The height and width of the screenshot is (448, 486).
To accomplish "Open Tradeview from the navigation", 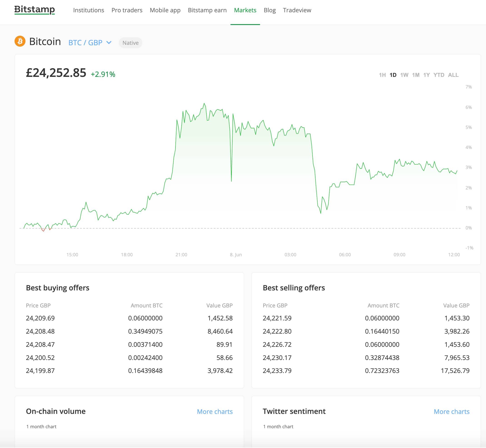I will (297, 10).
